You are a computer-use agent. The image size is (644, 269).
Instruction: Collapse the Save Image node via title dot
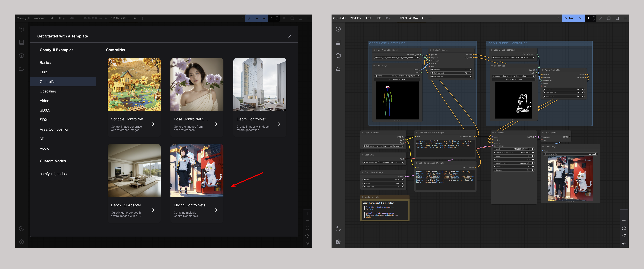pos(543,147)
